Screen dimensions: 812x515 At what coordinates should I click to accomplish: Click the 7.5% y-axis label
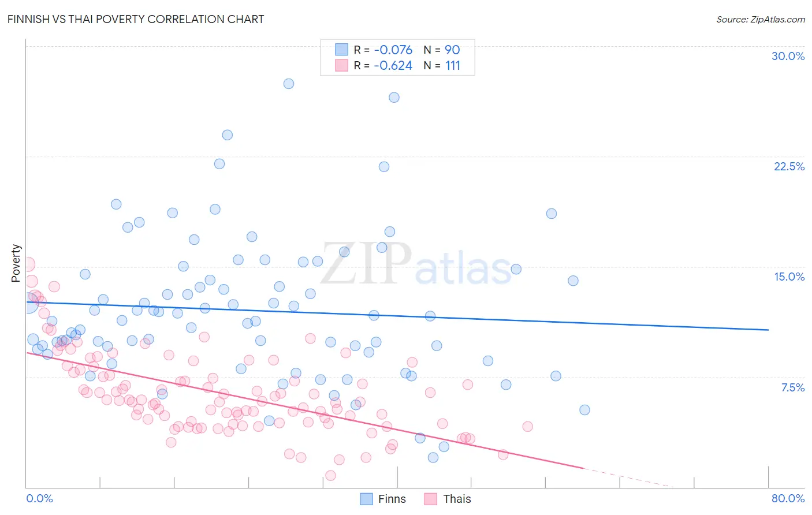click(792, 387)
